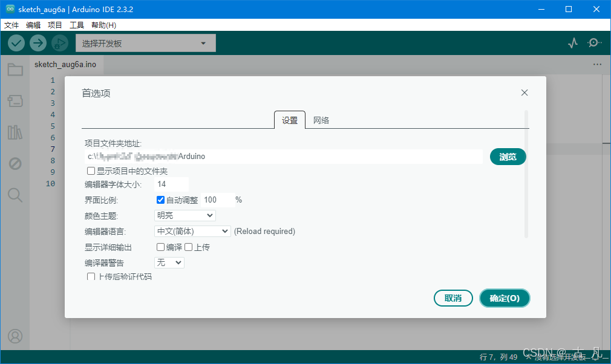Open the Debug sidebar icon

(x=15, y=163)
